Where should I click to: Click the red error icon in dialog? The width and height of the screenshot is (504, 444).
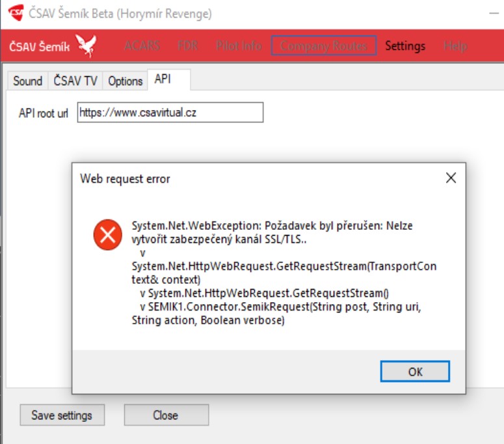108,234
